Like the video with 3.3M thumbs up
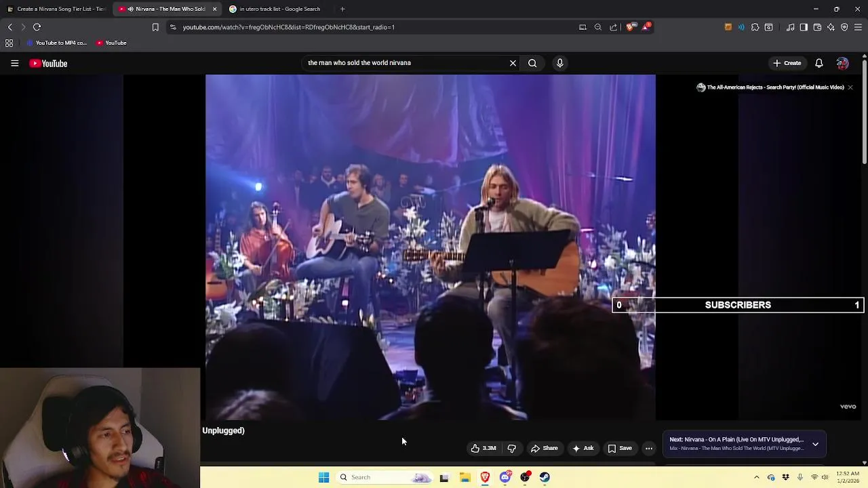 point(484,448)
